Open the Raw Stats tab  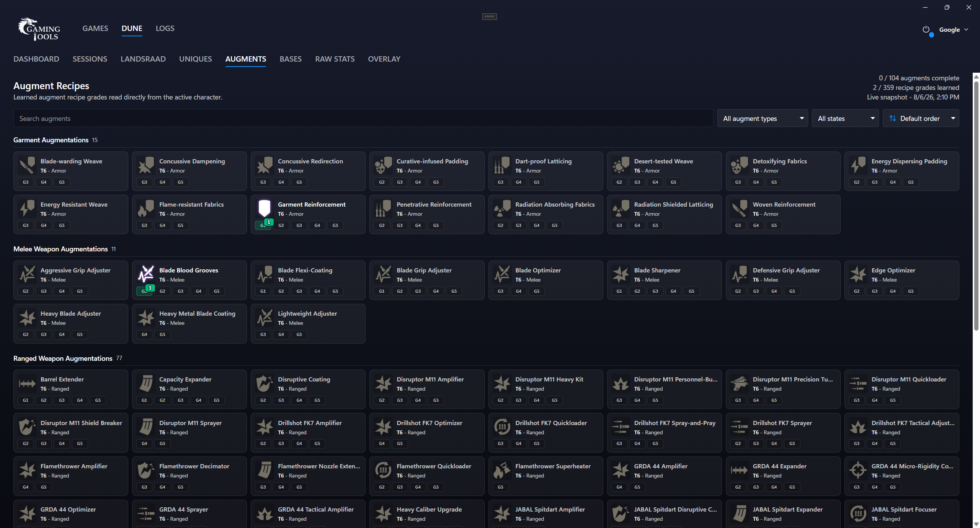(335, 59)
